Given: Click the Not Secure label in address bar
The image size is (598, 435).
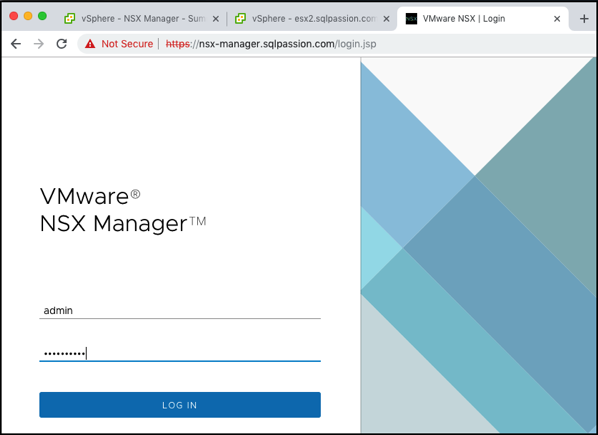Looking at the screenshot, I should click(x=127, y=44).
